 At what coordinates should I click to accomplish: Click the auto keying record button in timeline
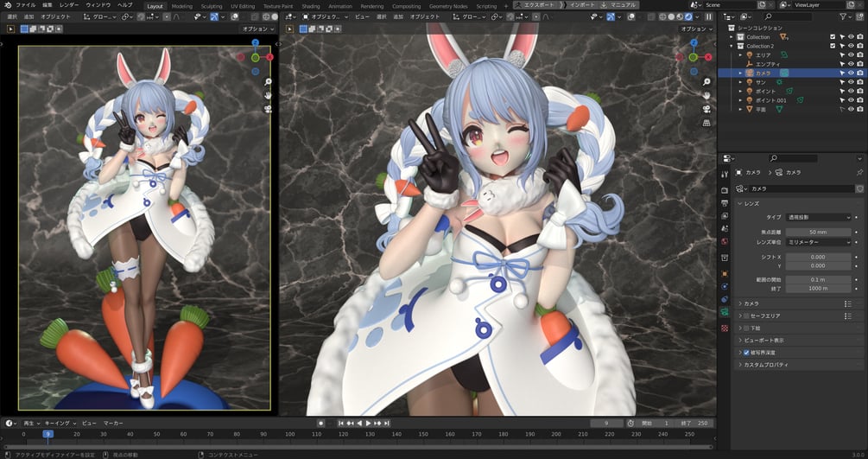pos(320,423)
